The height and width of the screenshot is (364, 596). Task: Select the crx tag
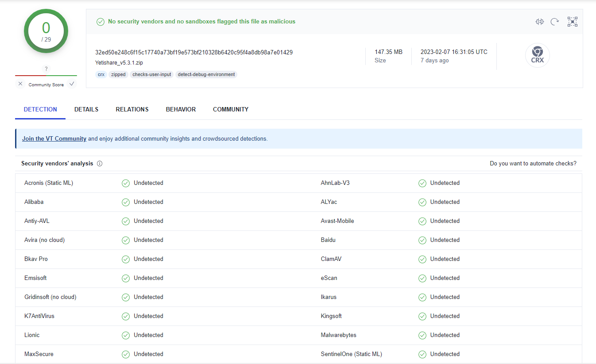point(101,74)
